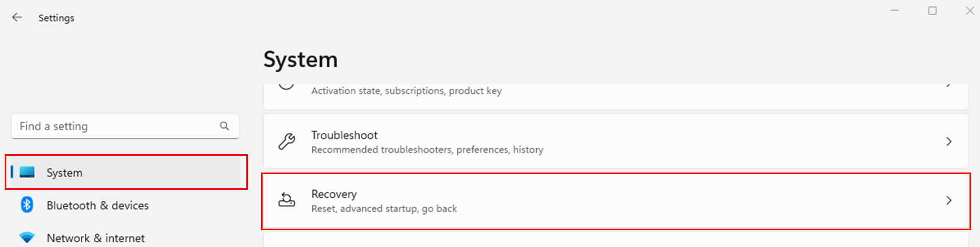Focus the Find a setting field
Viewport: 980px width, 247px height.
pos(115,126)
